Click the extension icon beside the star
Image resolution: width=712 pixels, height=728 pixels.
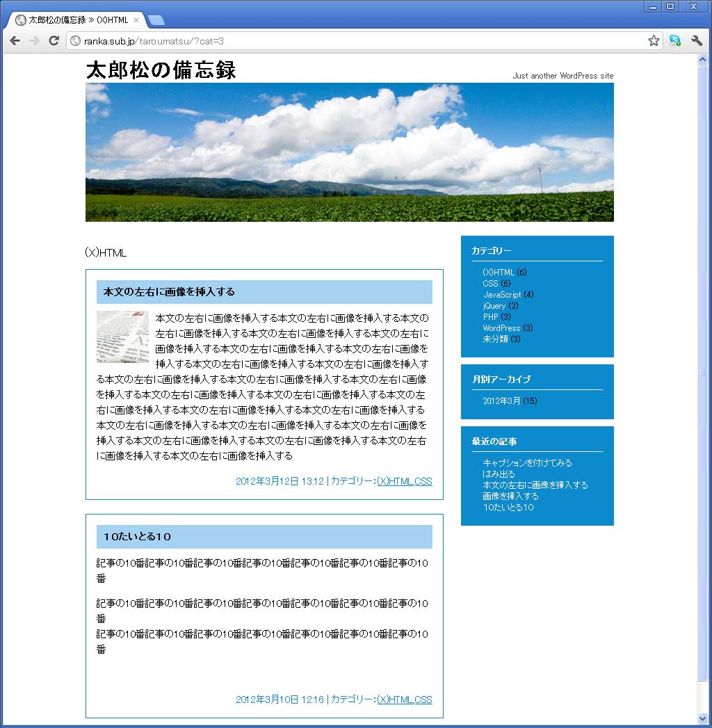675,41
